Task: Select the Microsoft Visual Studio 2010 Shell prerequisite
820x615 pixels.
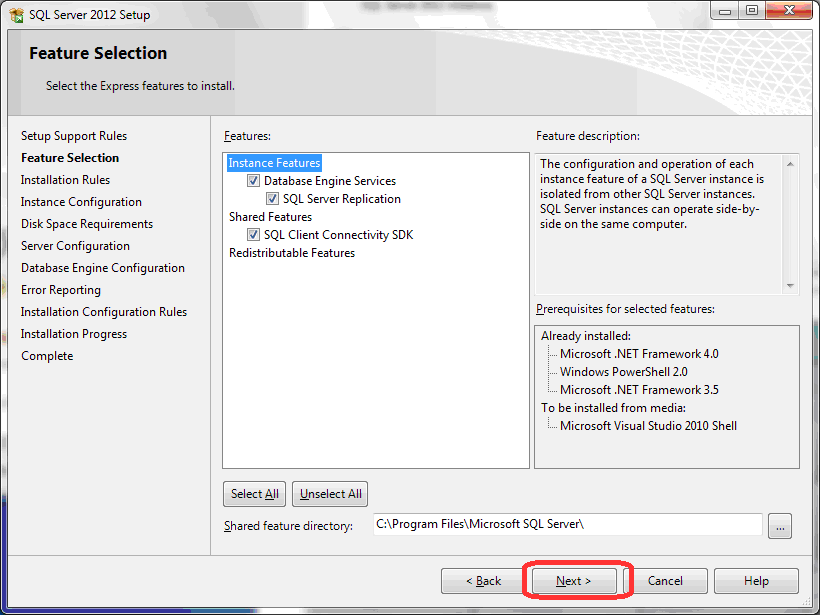Action: (648, 426)
